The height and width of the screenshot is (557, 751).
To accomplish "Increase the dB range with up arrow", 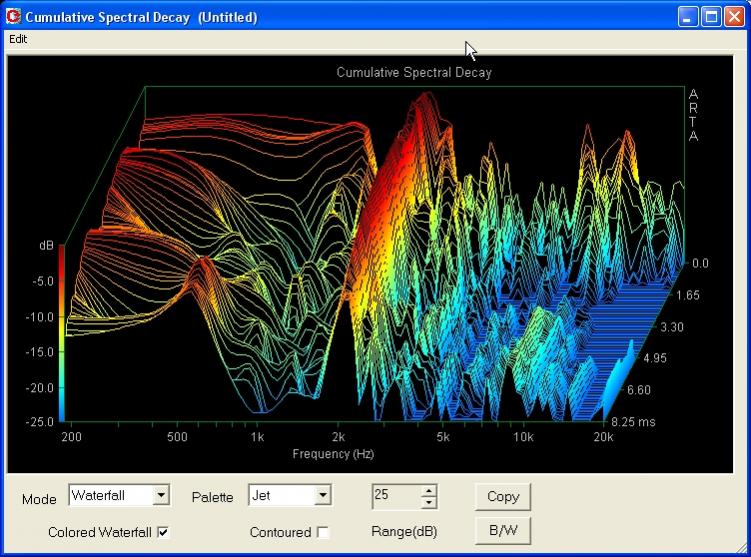I will (x=429, y=490).
